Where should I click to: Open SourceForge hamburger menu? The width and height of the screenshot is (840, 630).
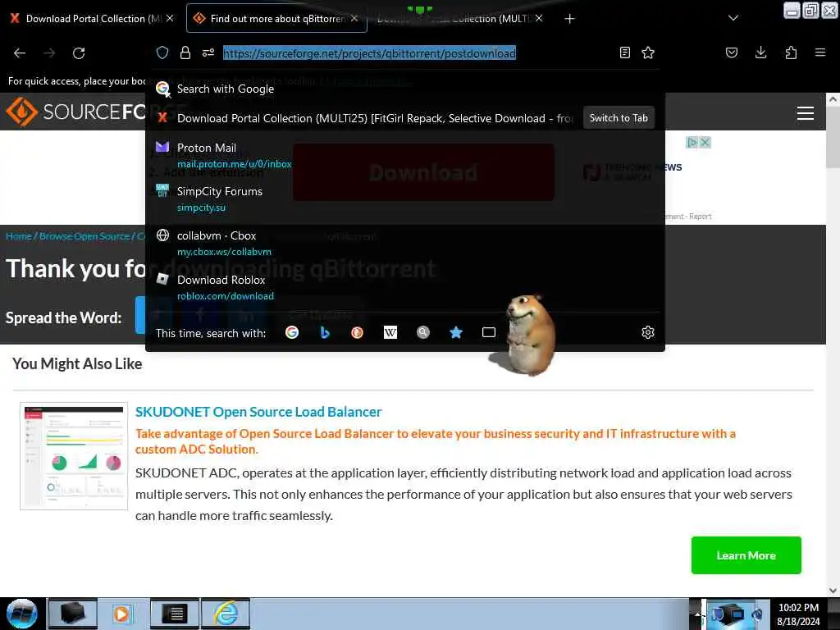(x=806, y=113)
